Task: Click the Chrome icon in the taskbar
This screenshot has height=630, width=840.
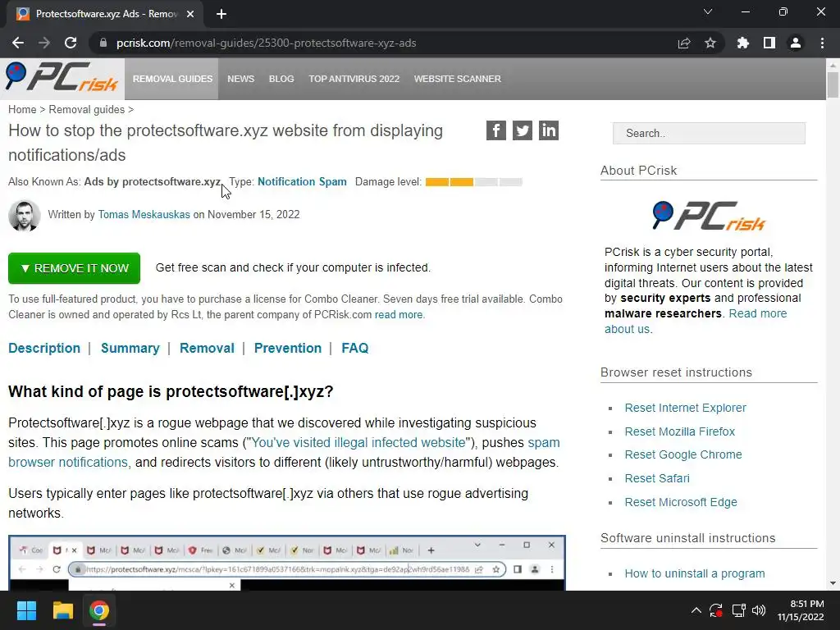Action: click(99, 610)
